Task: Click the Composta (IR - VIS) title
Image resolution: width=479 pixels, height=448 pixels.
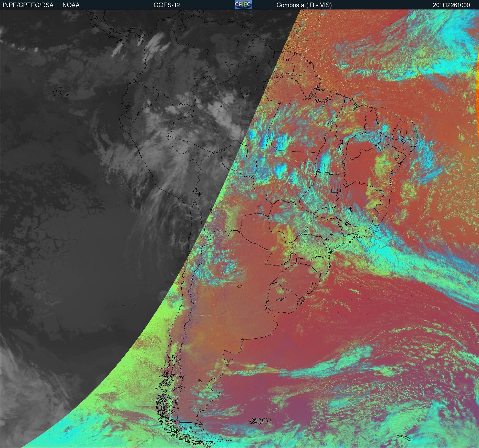Action: [x=304, y=5]
